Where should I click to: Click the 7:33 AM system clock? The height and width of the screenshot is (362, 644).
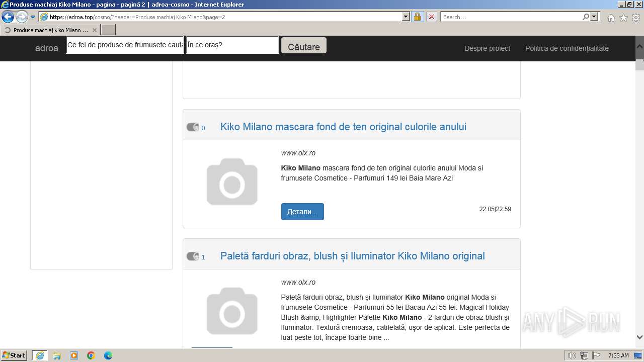pyautogui.click(x=618, y=355)
